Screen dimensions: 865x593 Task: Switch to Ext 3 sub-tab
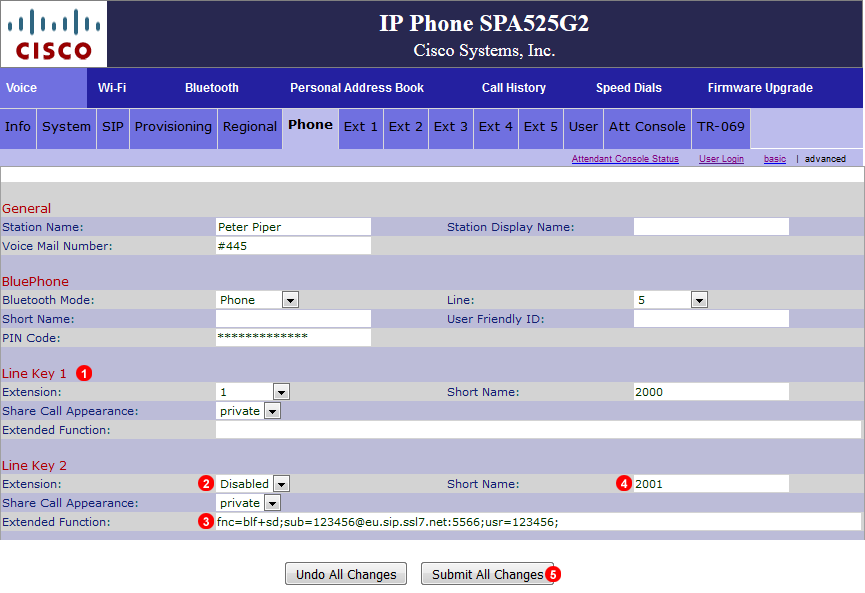pos(451,129)
